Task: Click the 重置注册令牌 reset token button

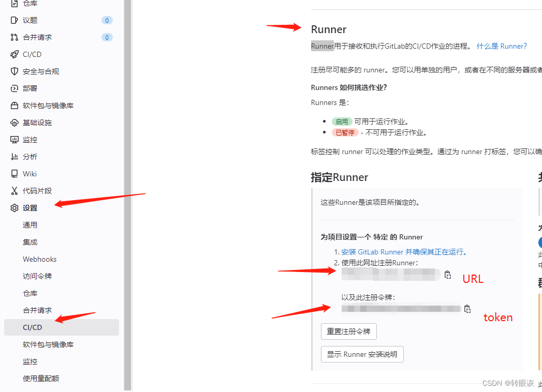Action: tap(348, 331)
